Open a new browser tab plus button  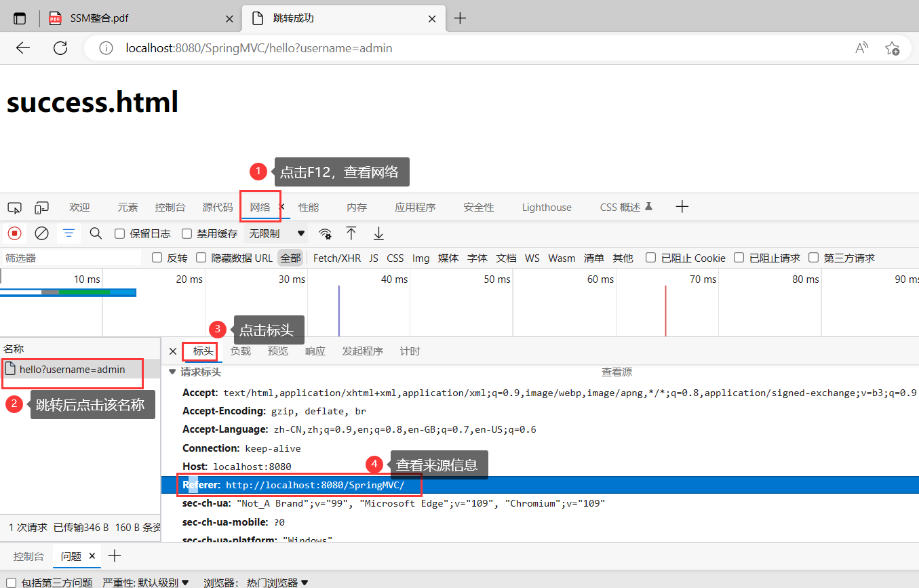[x=460, y=18]
